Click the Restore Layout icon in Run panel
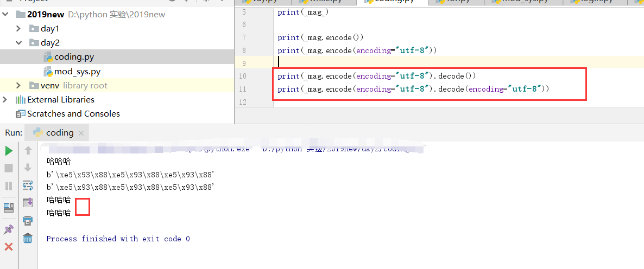 (9, 208)
